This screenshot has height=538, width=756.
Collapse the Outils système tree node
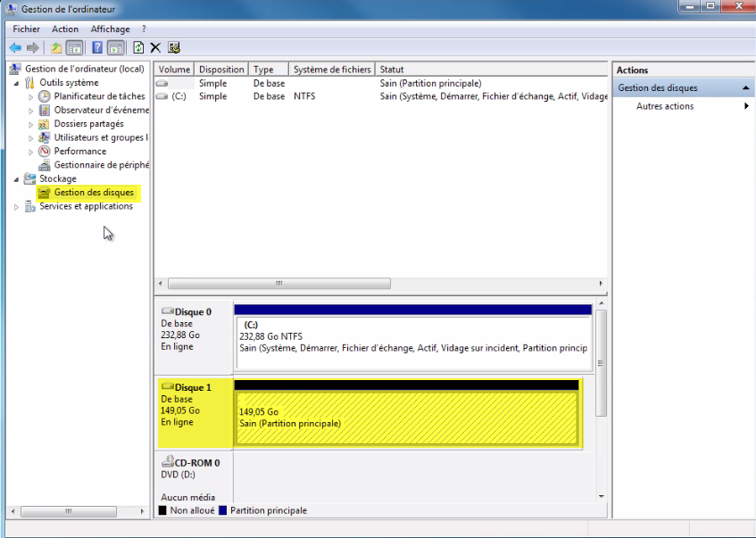pyautogui.click(x=16, y=83)
